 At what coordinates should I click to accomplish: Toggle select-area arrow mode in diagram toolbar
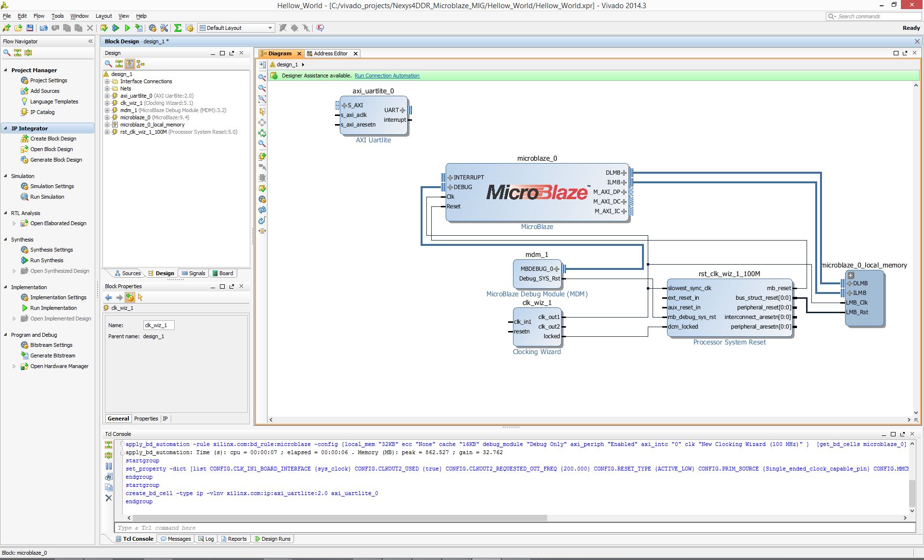[262, 111]
